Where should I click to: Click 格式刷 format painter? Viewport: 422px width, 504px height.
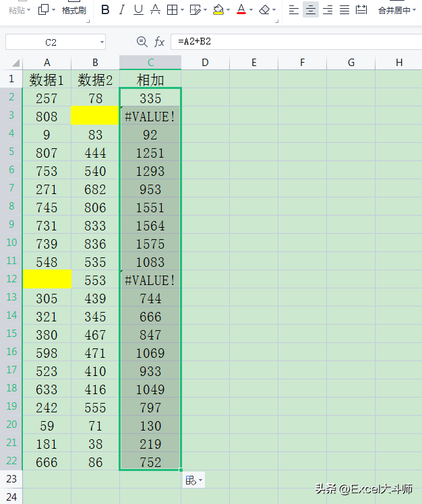click(x=73, y=10)
